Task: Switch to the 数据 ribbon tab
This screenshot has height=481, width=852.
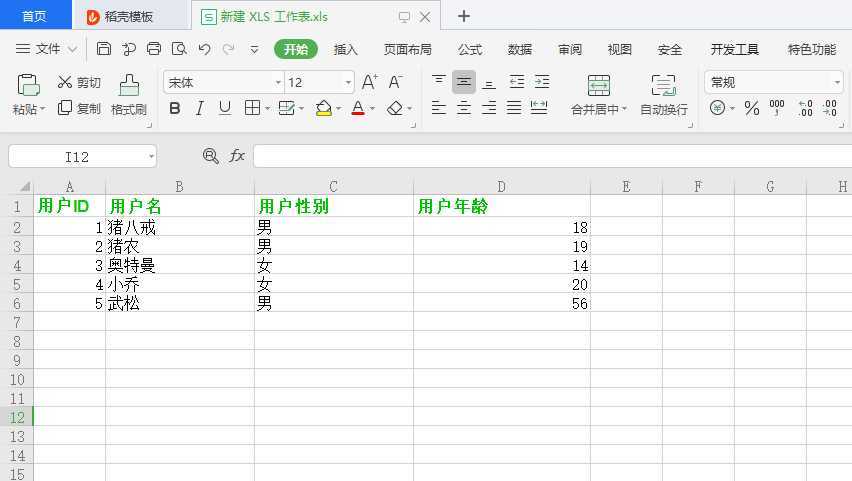Action: coord(520,49)
